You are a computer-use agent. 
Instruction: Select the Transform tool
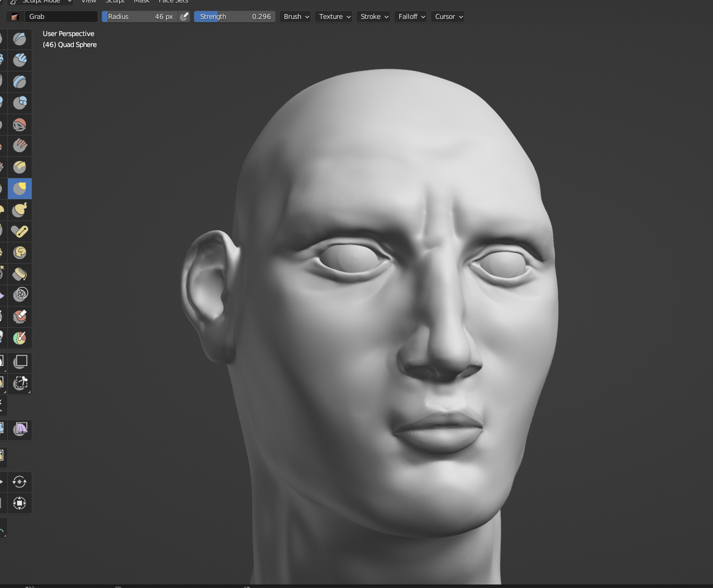click(x=20, y=503)
